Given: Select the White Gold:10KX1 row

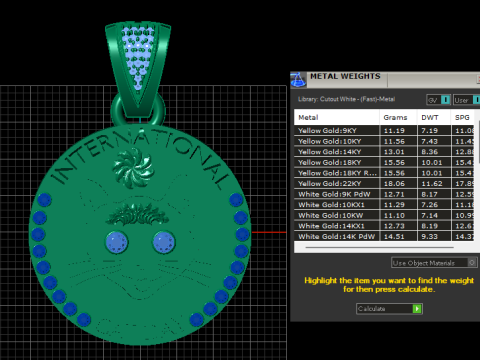Looking at the screenshot, I should pos(384,205).
